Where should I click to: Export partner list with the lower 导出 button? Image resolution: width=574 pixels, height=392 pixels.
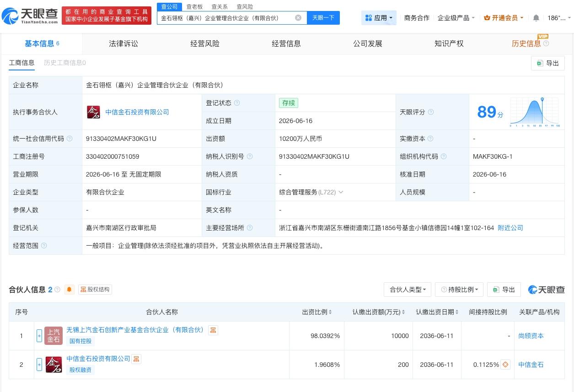(x=504, y=290)
